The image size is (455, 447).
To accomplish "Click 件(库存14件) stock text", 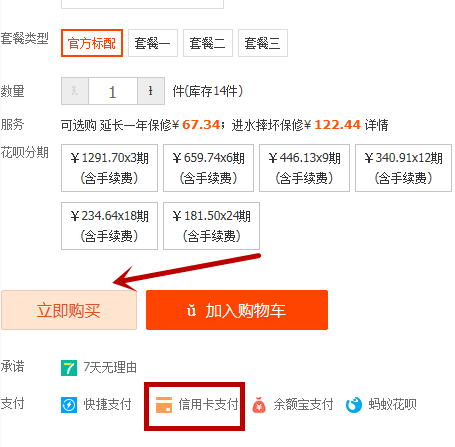I will [x=208, y=91].
